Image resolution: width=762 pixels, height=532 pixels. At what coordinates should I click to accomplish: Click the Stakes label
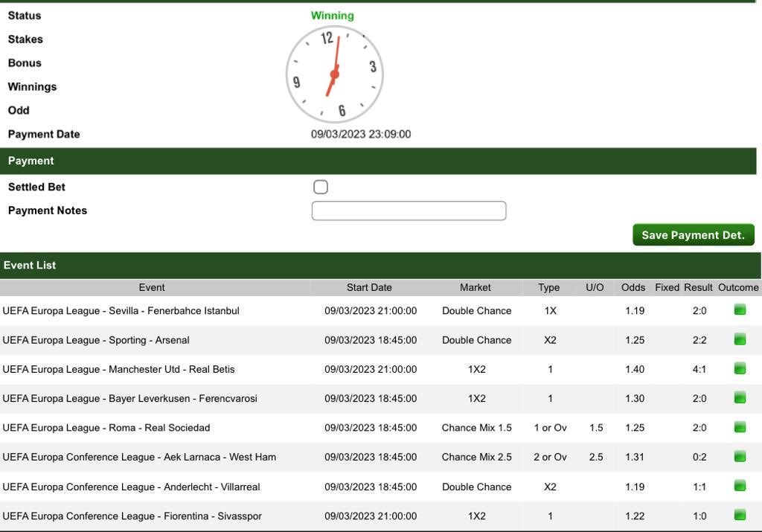pos(25,39)
